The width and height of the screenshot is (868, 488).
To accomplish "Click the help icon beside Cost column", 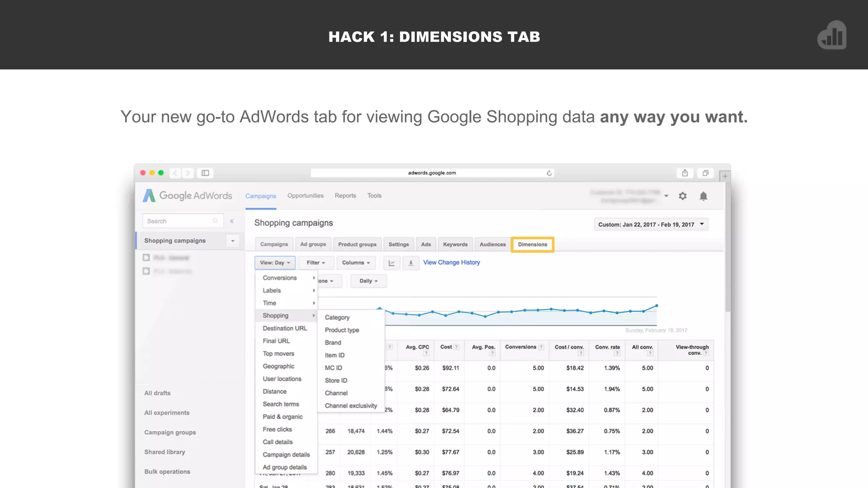I will point(456,347).
